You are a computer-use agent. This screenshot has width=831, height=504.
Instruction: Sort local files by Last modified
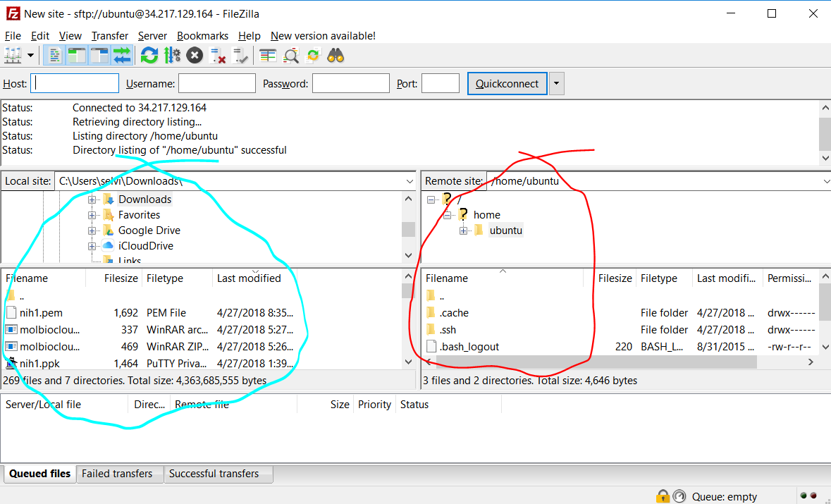pyautogui.click(x=254, y=278)
